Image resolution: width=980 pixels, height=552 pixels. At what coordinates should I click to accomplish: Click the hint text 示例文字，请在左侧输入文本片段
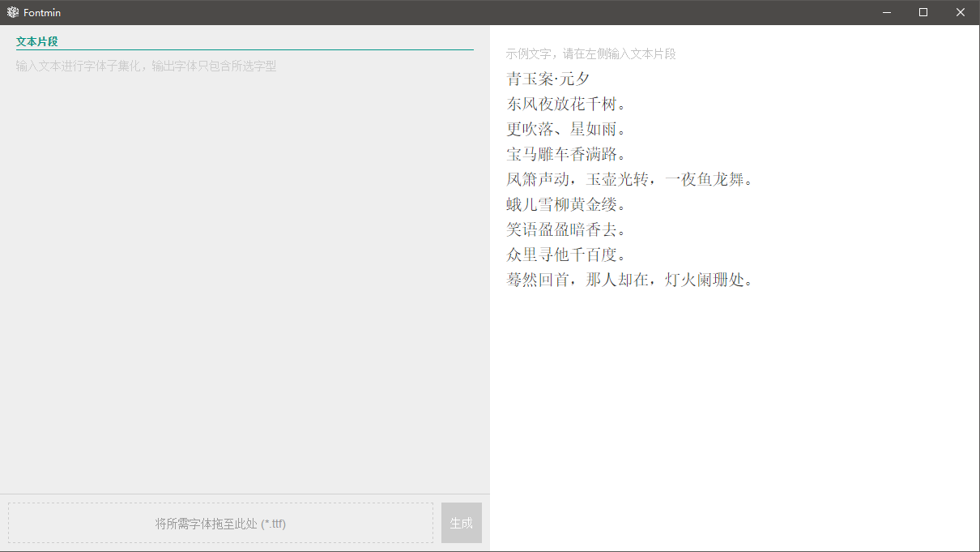pyautogui.click(x=591, y=53)
